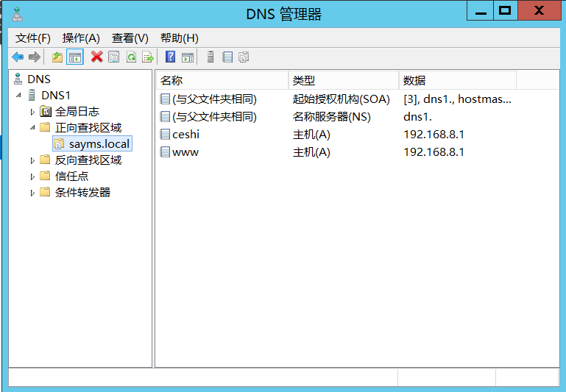Screen dimensions: 566x392
Task: Expand the 条件转发器 node
Action: coord(32,193)
